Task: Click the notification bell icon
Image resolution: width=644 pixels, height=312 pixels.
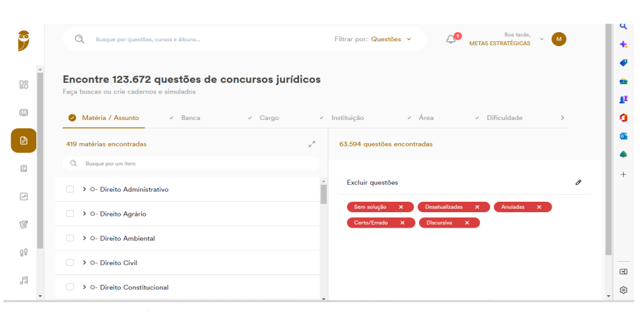Action: click(x=451, y=39)
